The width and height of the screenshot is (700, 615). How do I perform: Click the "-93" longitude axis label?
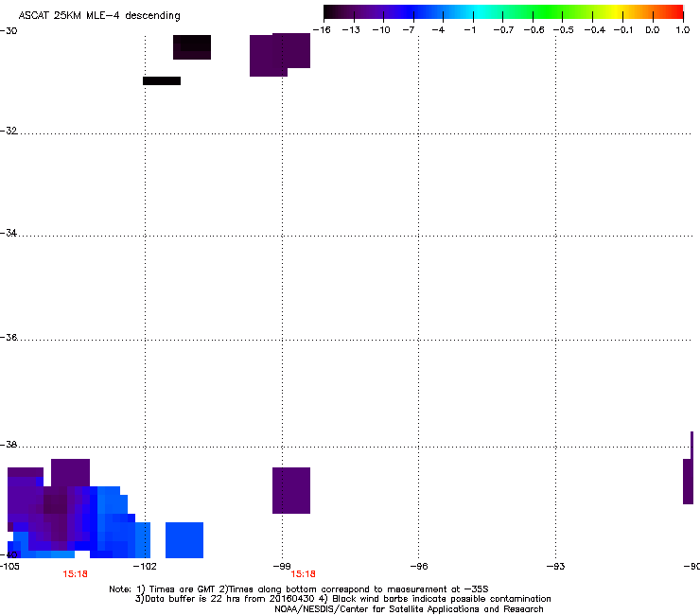555,567
